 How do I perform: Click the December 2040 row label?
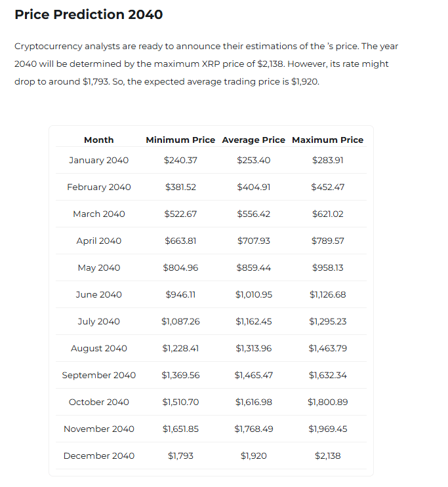[98, 456]
